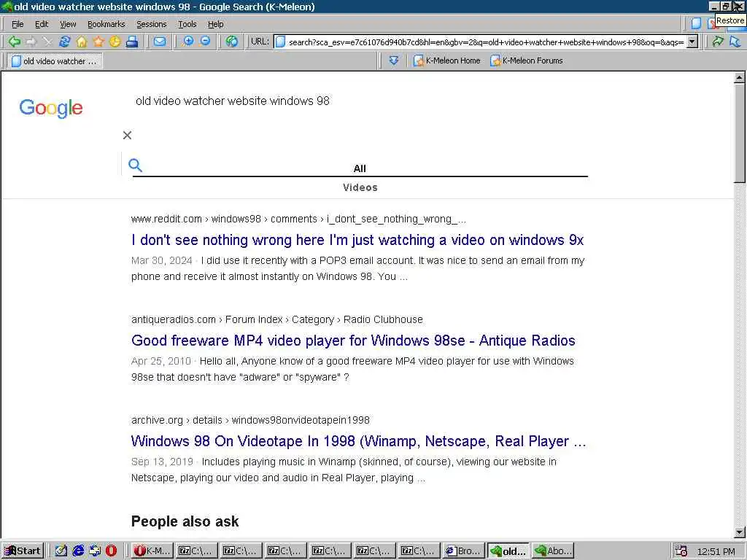The width and height of the screenshot is (747, 560).
Task: Open the Sessions menu
Action: [152, 24]
